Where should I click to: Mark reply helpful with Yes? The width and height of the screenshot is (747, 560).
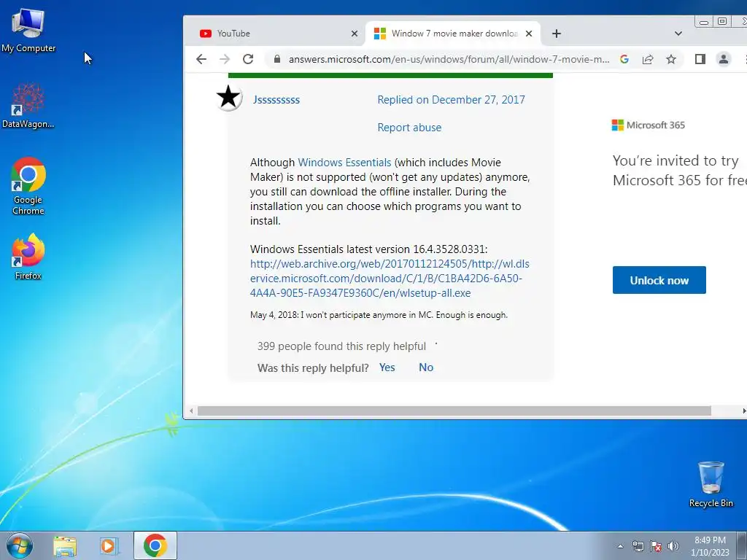click(387, 367)
